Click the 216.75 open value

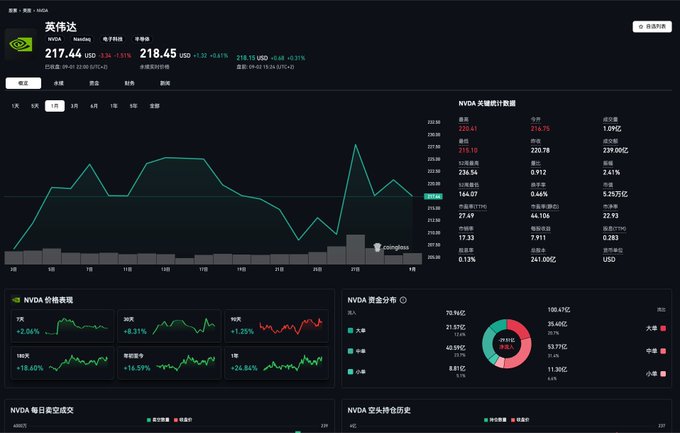[x=540, y=129]
